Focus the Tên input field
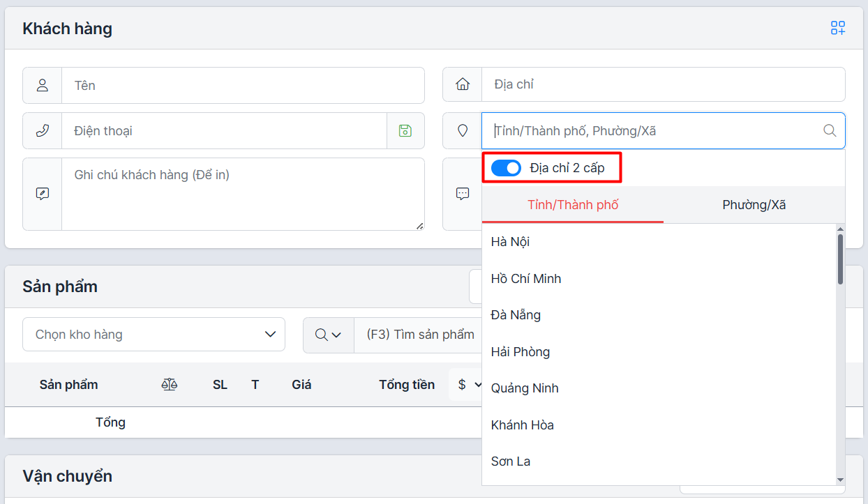Viewport: 868px width, 504px height. tap(243, 85)
